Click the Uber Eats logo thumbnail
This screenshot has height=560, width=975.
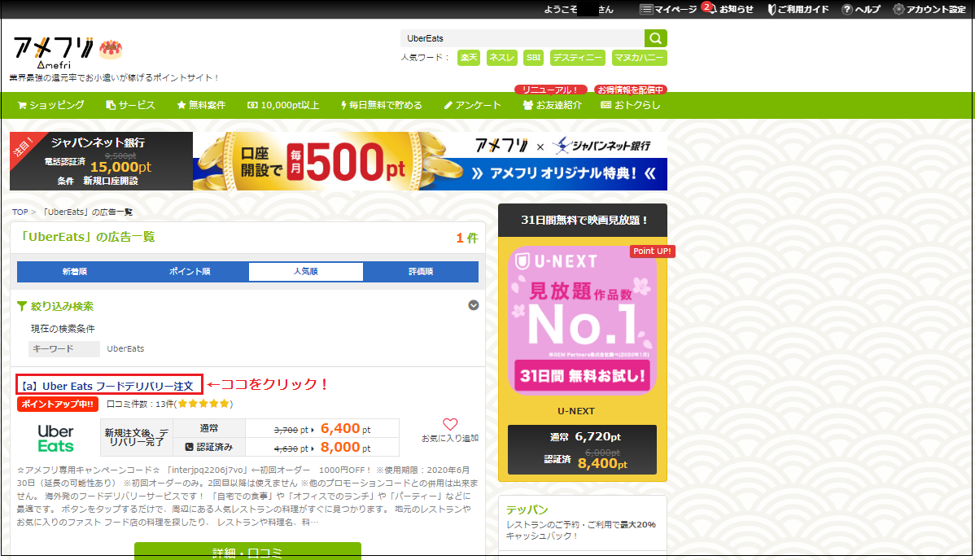pyautogui.click(x=55, y=439)
